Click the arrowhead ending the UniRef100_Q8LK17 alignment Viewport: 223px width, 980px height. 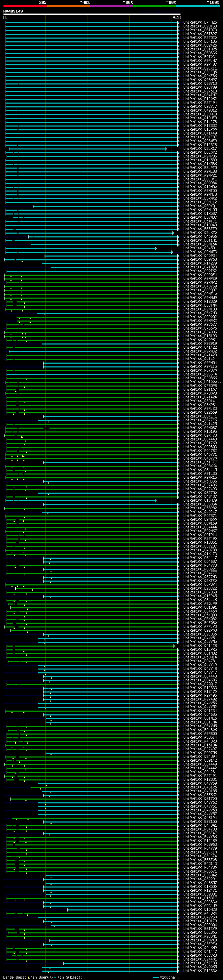pos(166,149)
